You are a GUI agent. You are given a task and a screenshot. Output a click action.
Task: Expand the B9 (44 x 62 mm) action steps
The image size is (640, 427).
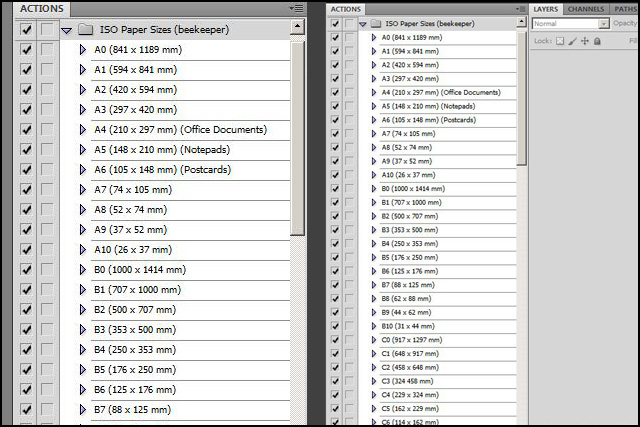click(x=373, y=312)
